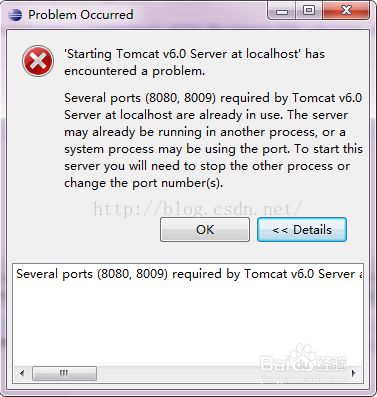
Task: Click the 'system process may be using' message line
Action: pos(213,149)
